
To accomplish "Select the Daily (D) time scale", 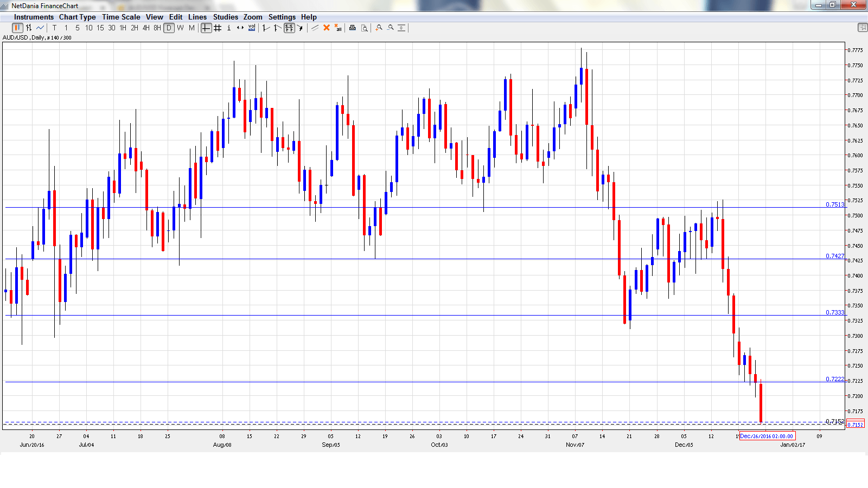I will [169, 28].
